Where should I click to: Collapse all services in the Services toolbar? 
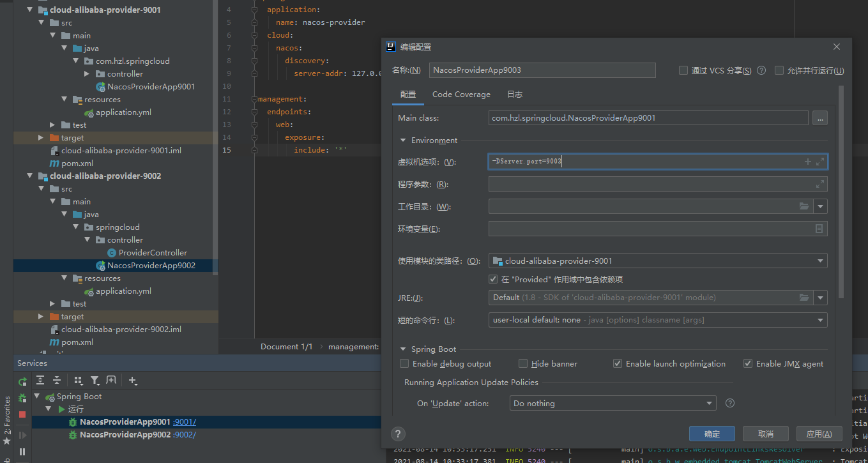tap(56, 381)
